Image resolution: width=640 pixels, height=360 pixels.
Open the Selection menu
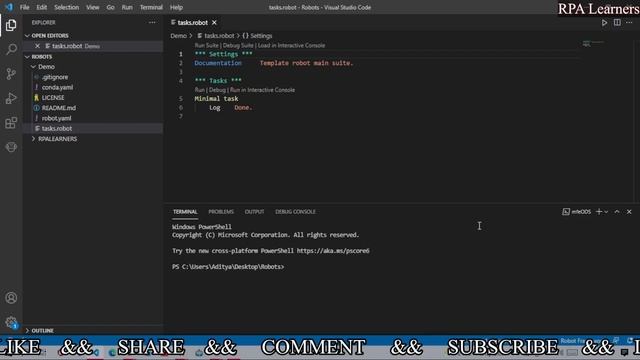[x=67, y=7]
